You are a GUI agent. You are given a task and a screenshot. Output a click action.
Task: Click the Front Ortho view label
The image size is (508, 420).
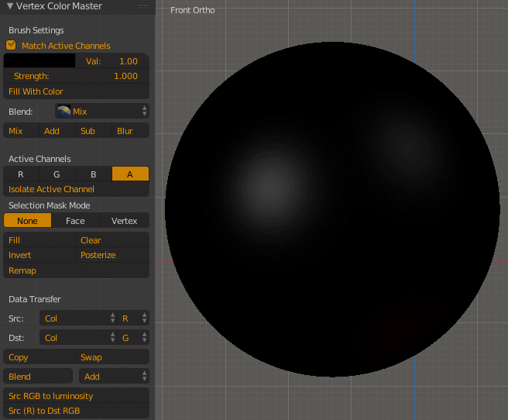pyautogui.click(x=193, y=10)
